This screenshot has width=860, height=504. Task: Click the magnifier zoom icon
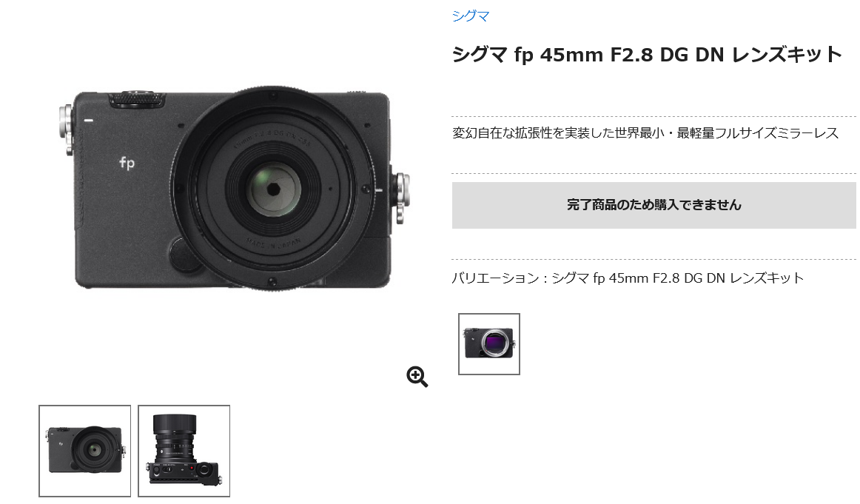417,377
